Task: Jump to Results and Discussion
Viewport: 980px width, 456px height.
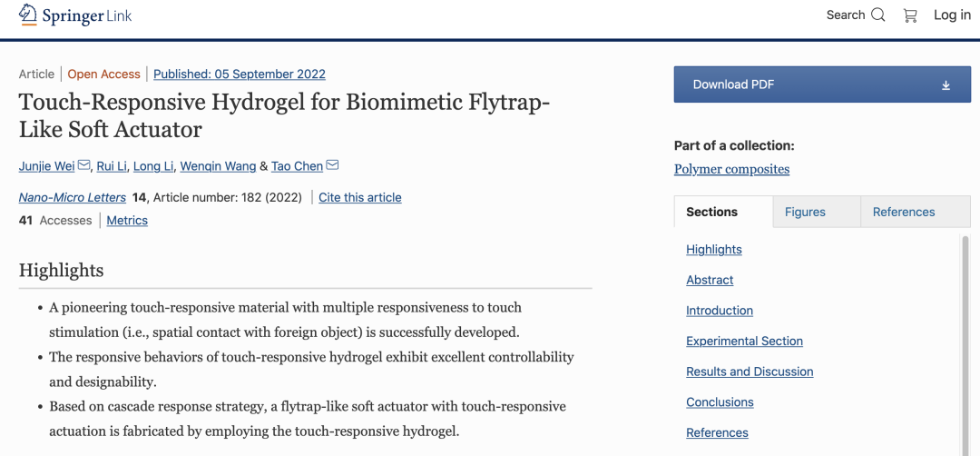Action: pyautogui.click(x=750, y=372)
